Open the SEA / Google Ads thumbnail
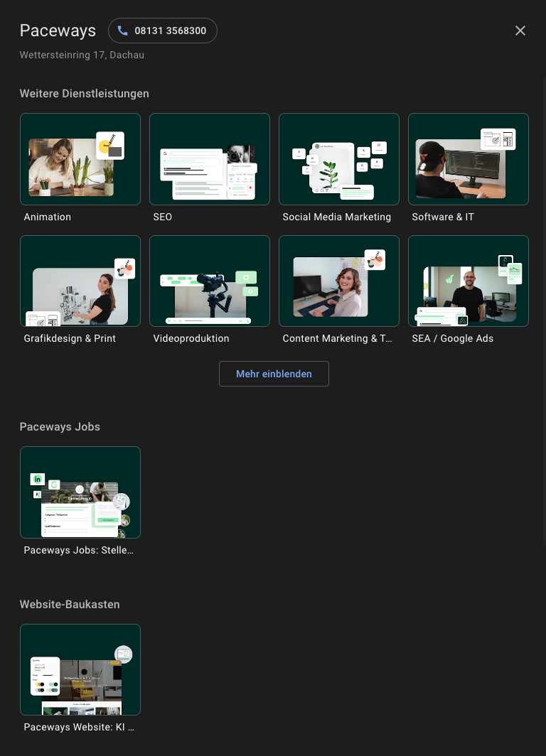The image size is (546, 756). (469, 281)
